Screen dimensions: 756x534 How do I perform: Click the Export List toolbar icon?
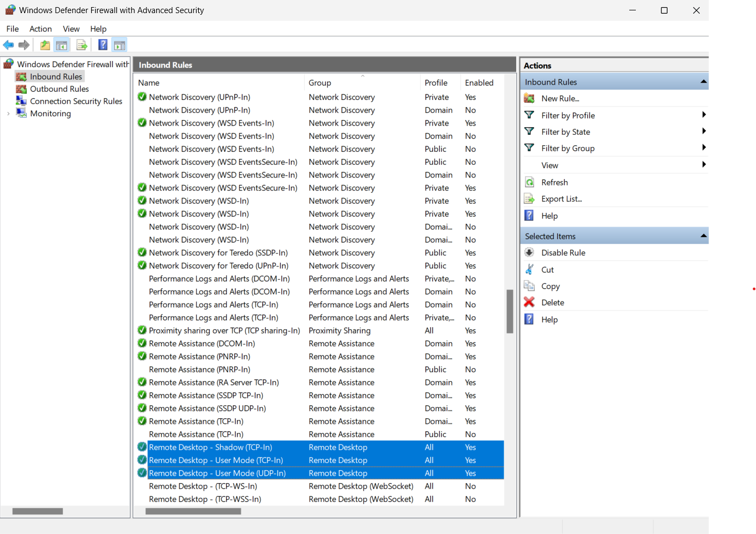click(82, 45)
